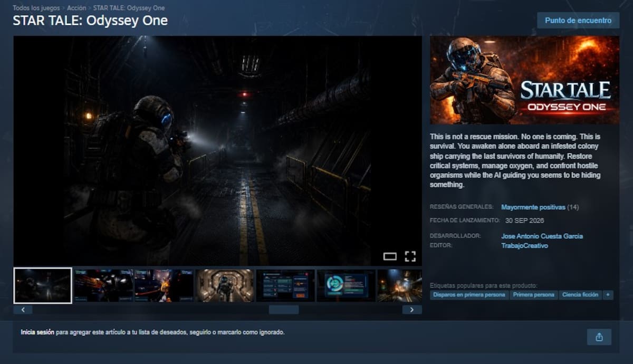This screenshot has width=633, height=364.
Task: Toggle theater mode rectangle icon
Action: point(390,256)
